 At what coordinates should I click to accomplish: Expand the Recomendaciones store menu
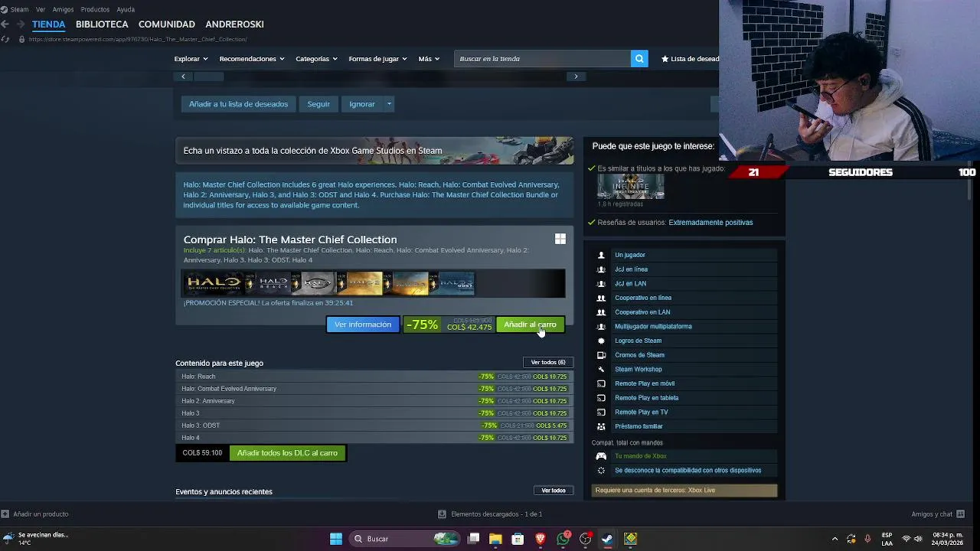[x=252, y=59]
